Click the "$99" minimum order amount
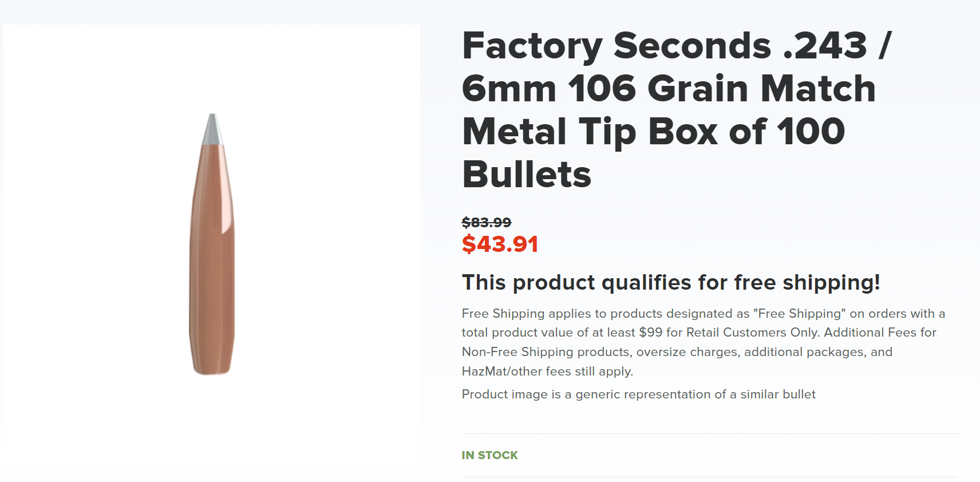The height and width of the screenshot is (482, 980). coord(651,333)
